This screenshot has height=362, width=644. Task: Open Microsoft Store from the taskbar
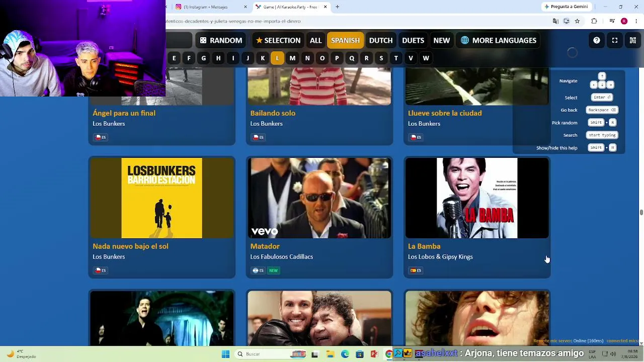tap(359, 354)
